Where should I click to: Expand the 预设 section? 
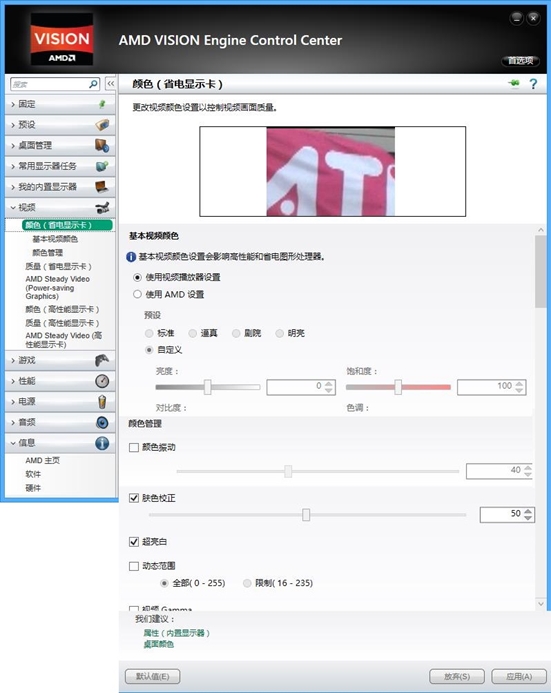[60, 125]
